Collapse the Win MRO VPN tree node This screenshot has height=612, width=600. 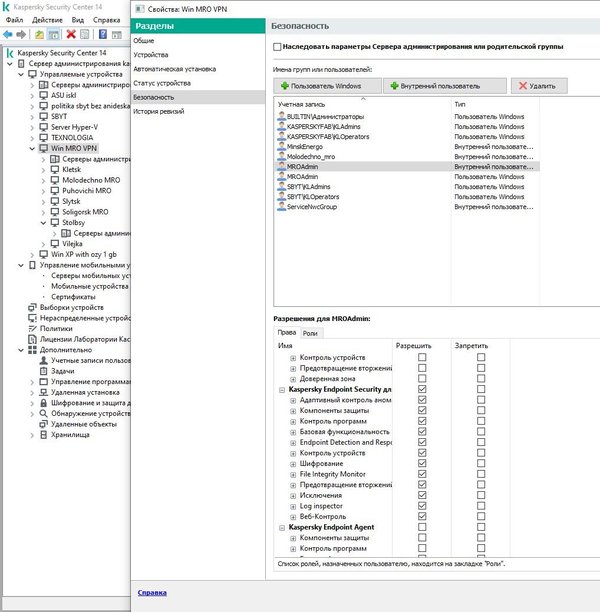[32, 148]
